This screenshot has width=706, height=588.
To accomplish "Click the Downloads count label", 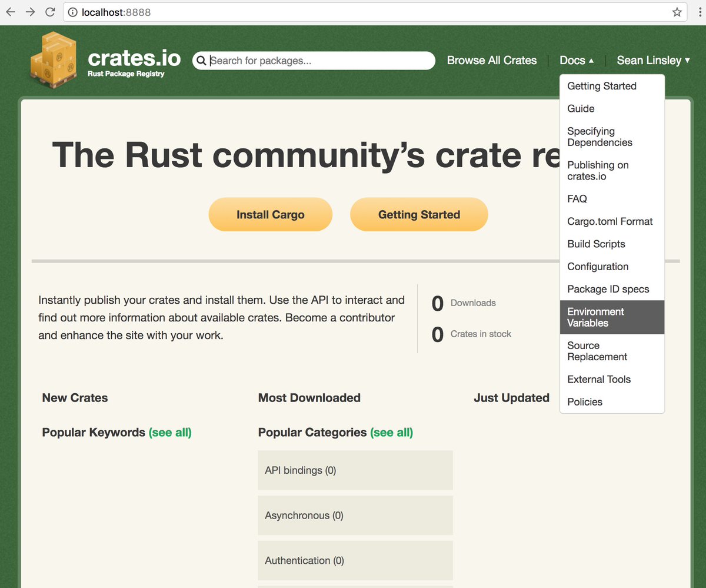I will click(473, 303).
